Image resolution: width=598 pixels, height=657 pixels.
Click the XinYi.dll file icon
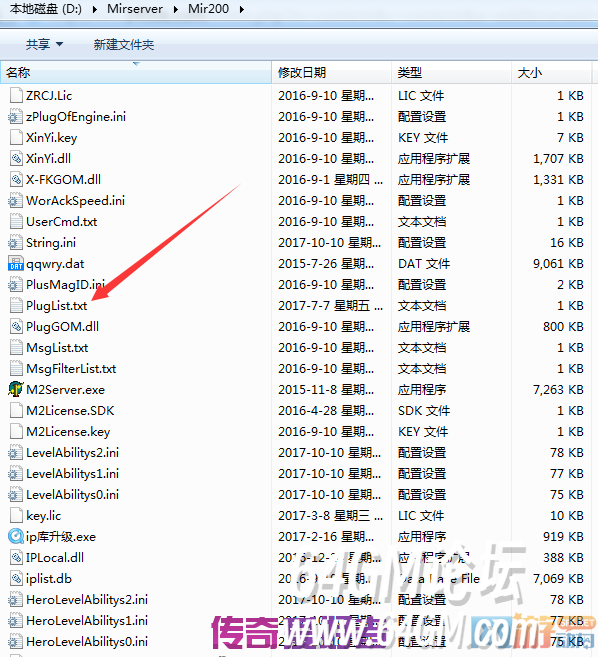[x=16, y=158]
